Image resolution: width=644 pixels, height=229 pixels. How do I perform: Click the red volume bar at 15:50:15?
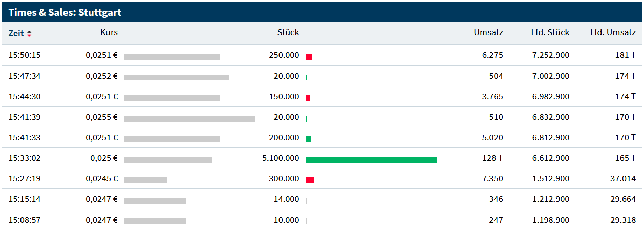click(x=309, y=57)
